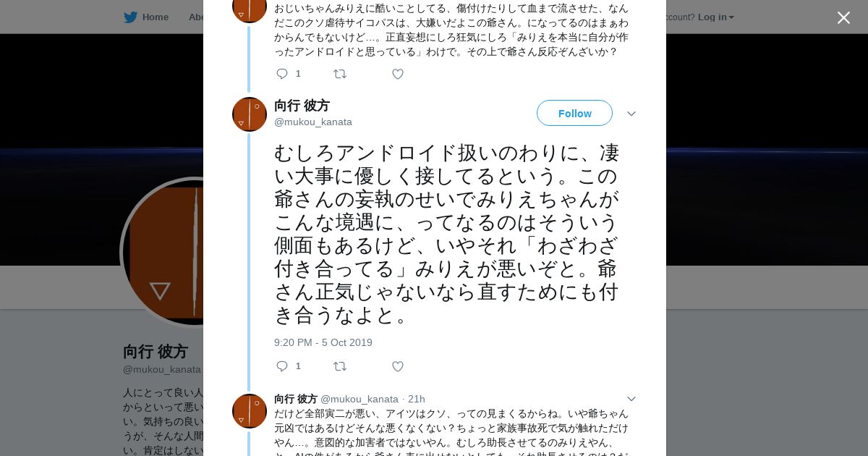Open the 9:20 PM - 5 Oct 2019 timestamp
The height and width of the screenshot is (456, 868).
pos(323,342)
